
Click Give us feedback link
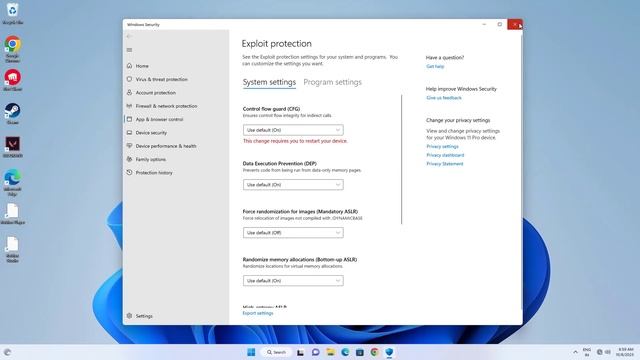pos(444,98)
